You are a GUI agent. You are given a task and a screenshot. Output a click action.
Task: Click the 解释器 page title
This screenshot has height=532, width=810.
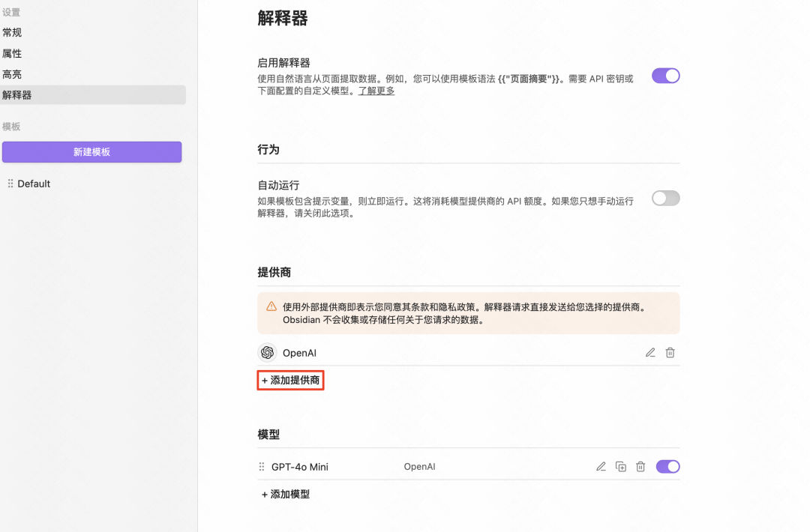point(283,18)
